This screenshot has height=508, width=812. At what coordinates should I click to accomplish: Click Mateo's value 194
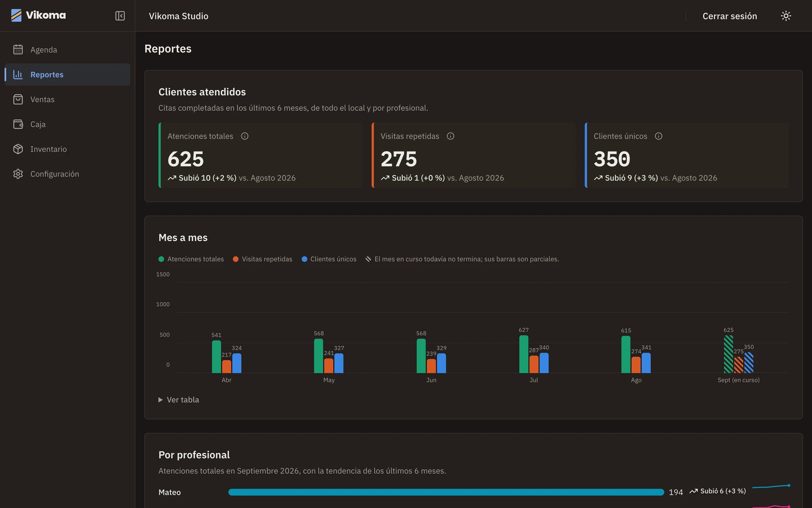click(676, 492)
